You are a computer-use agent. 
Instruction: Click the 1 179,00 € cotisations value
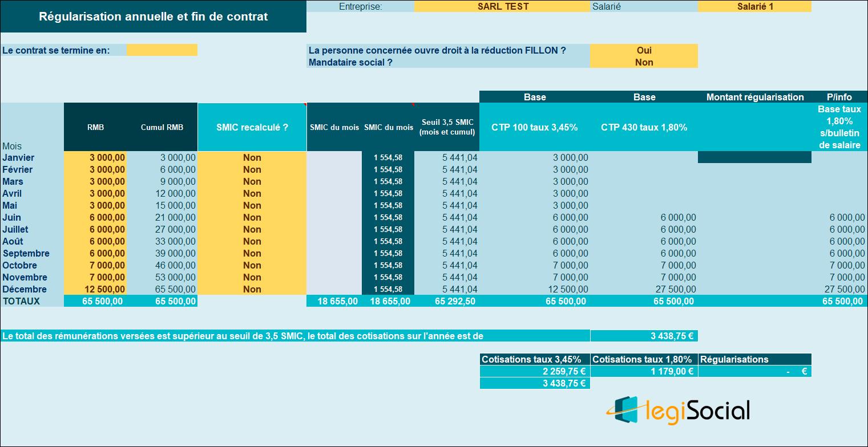point(644,371)
